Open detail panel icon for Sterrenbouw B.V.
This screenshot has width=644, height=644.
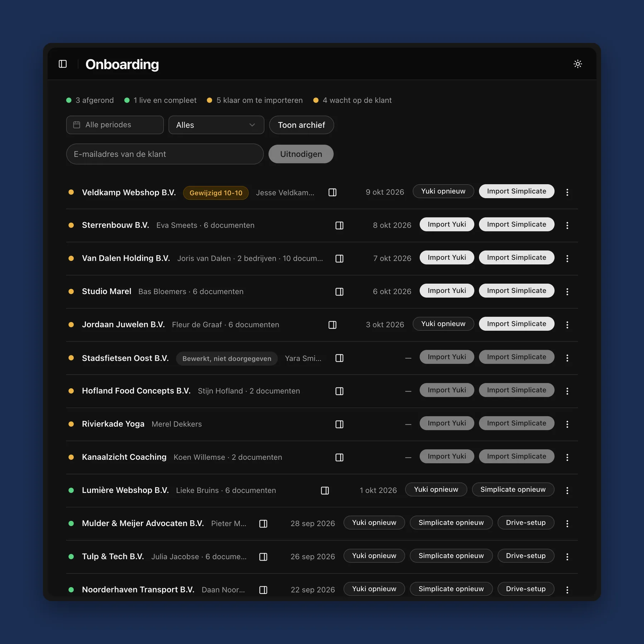(340, 225)
